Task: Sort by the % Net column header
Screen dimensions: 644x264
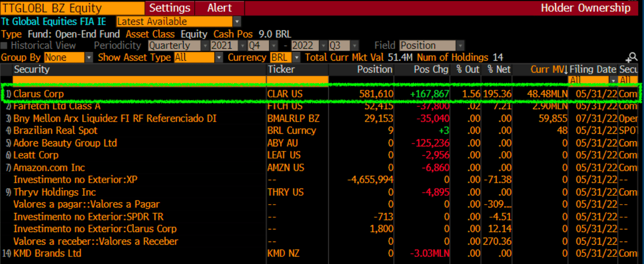Action: point(499,70)
